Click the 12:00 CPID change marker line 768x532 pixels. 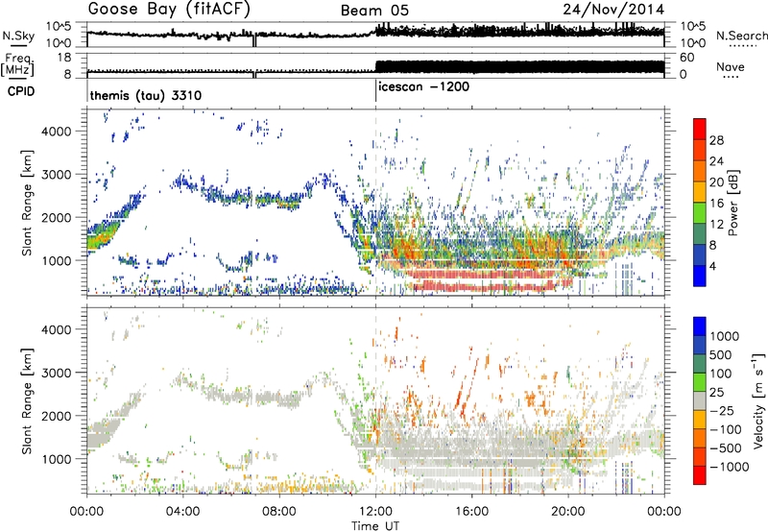tap(375, 91)
